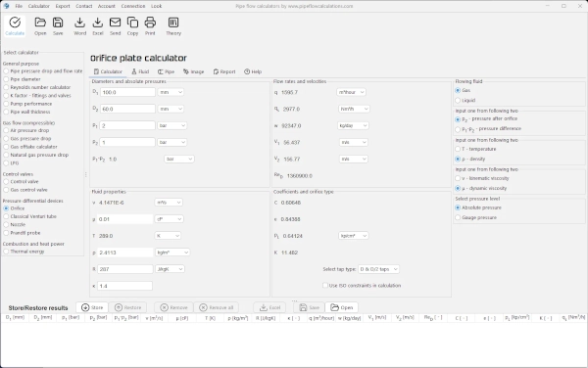Open the density unit dropdown
The height and width of the screenshot is (368, 588).
coord(172,253)
